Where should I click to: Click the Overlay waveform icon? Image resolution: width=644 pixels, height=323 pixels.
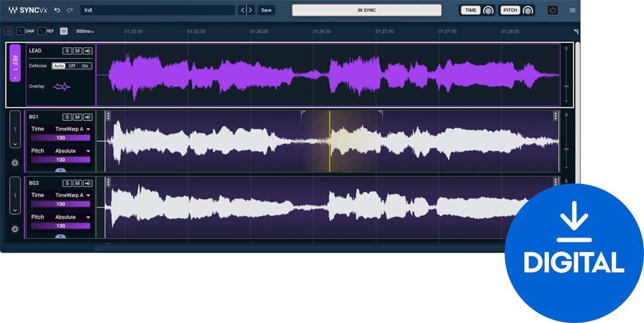(62, 87)
